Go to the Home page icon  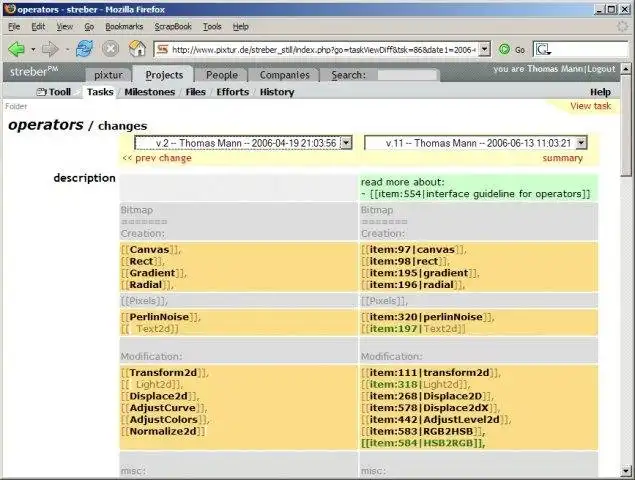point(137,49)
